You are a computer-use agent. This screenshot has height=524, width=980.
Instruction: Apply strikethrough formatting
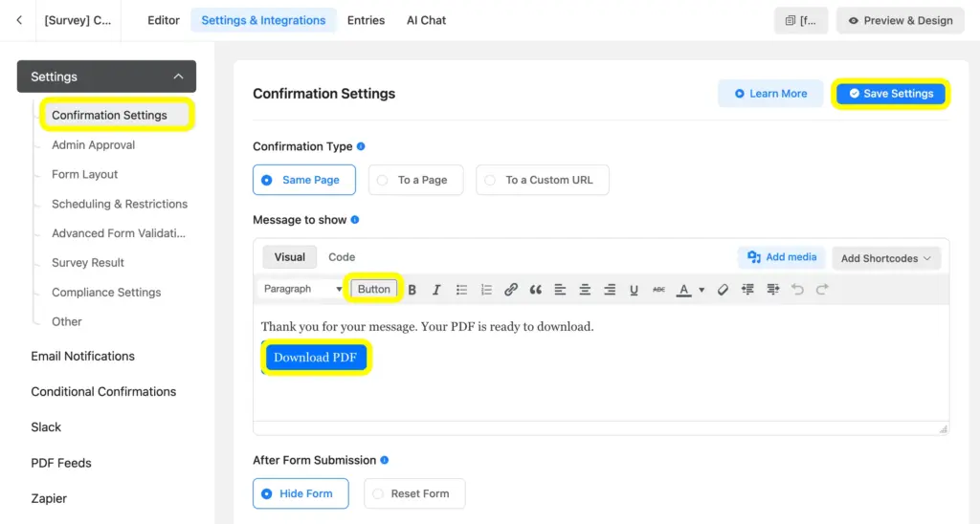pyautogui.click(x=658, y=289)
